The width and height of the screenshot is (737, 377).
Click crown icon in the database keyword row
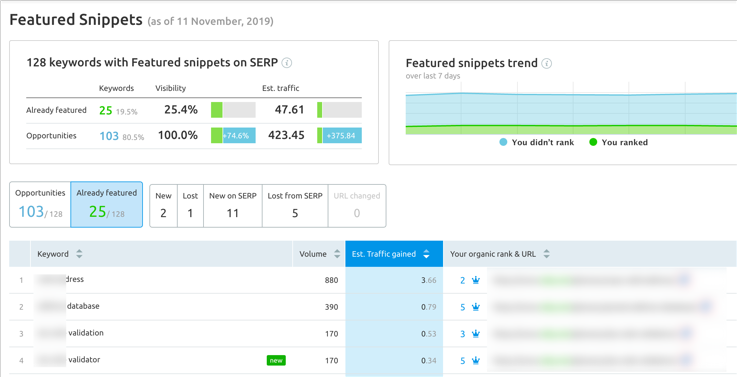[476, 307]
